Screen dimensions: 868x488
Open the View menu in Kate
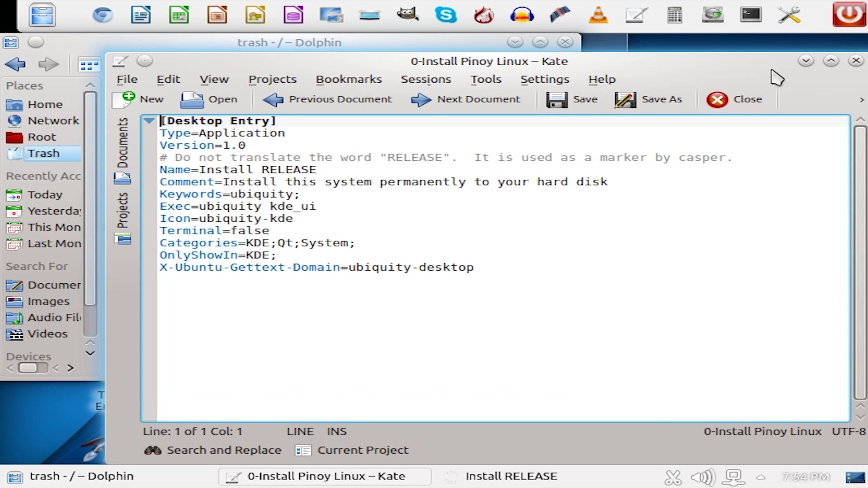coord(214,80)
